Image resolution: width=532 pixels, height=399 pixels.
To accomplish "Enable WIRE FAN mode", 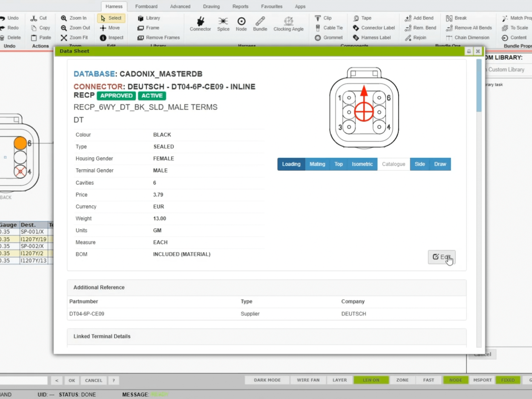I will [308, 380].
